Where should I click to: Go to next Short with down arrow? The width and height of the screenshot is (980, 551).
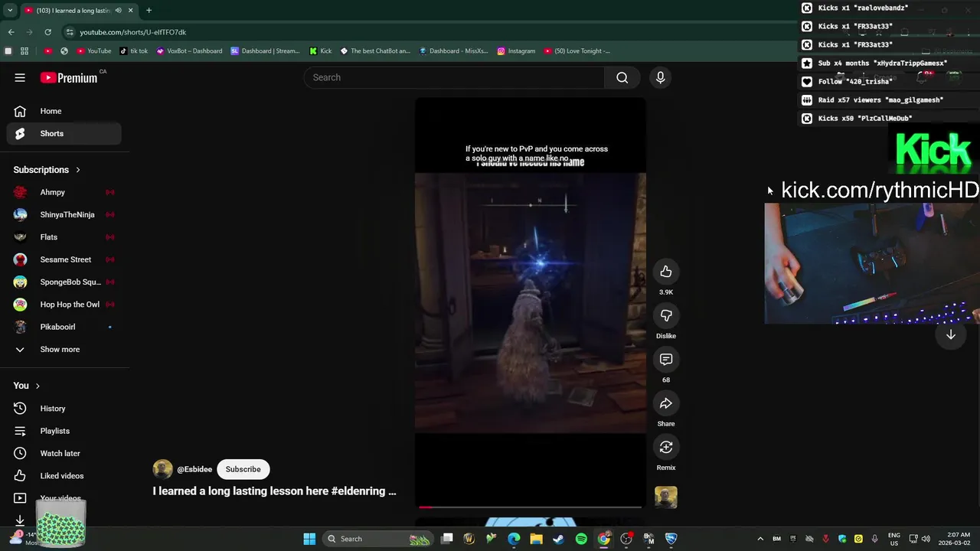click(x=950, y=334)
